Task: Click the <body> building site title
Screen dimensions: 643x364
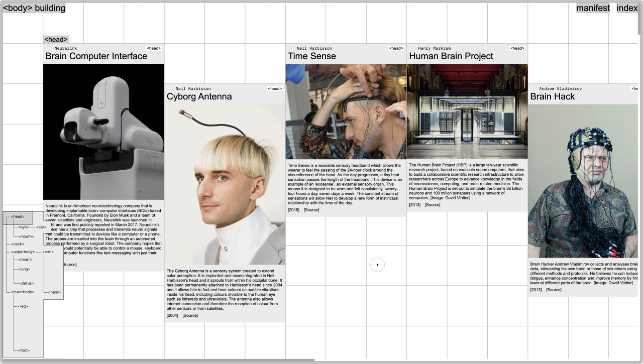Action: coord(34,8)
